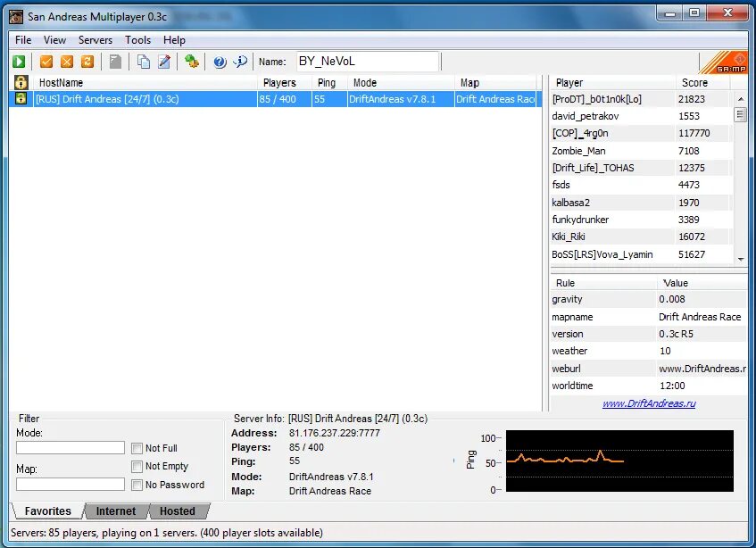This screenshot has width=756, height=548.
Task: Click the Name input field with BY_NeVoL
Action: pos(368,62)
